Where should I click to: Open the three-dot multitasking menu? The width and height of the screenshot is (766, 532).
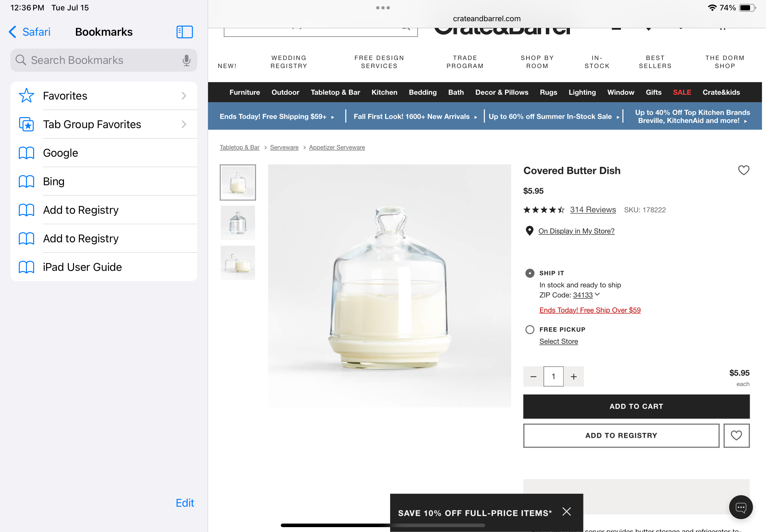point(383,8)
